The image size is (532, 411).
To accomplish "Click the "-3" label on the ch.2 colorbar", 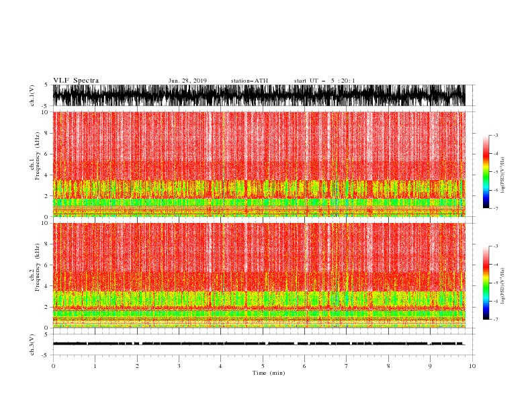I will [x=496, y=246].
